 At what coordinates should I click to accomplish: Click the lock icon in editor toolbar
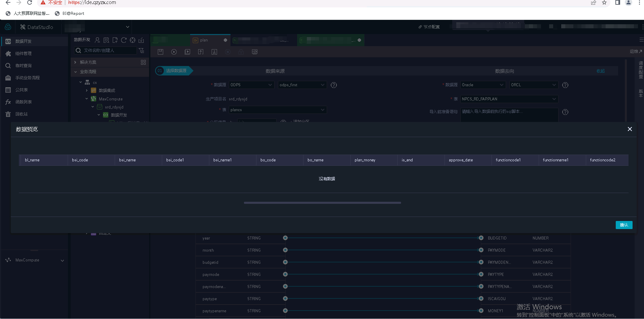click(241, 52)
